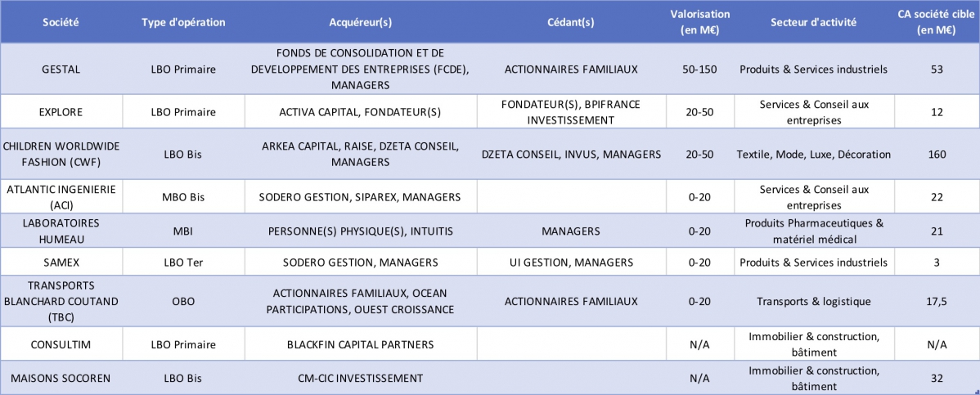Click the CA société cible header
Image resolution: width=980 pixels, height=395 pixels.
click(936, 22)
